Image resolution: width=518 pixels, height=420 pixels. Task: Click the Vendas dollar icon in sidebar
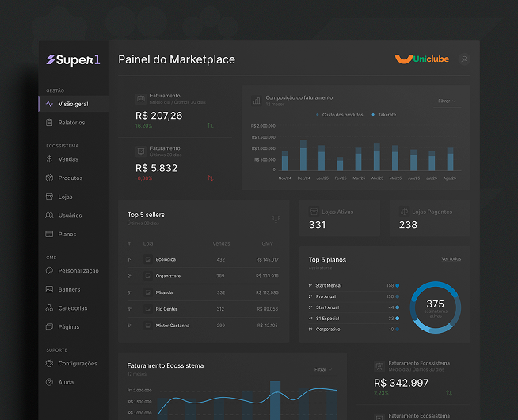coord(50,159)
